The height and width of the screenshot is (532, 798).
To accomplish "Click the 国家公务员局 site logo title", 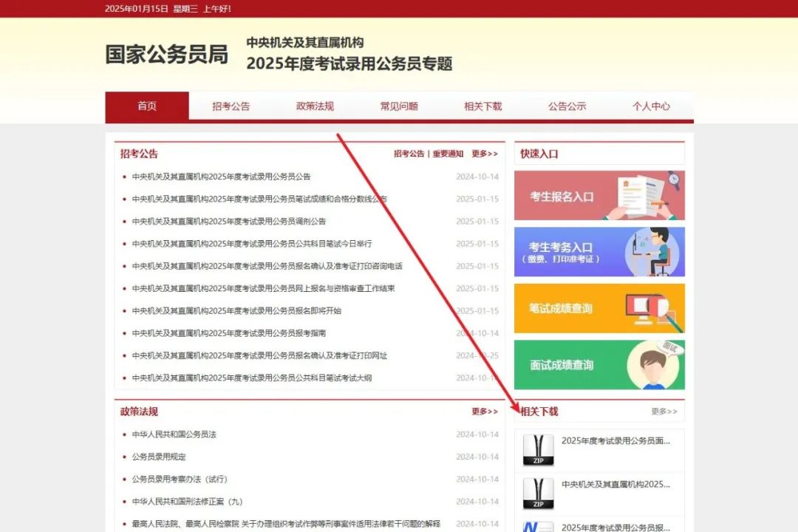I will 166,55.
